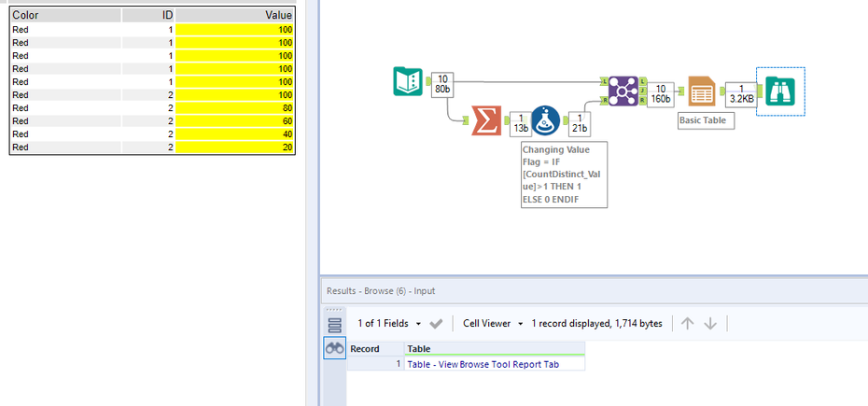Click the Basic Table annotation label

tap(707, 120)
